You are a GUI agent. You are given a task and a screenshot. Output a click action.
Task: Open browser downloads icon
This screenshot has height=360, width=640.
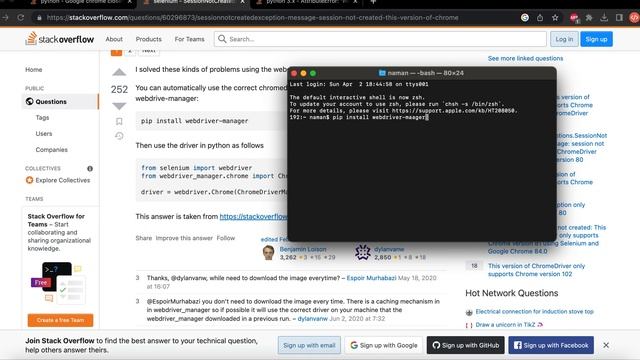click(604, 18)
